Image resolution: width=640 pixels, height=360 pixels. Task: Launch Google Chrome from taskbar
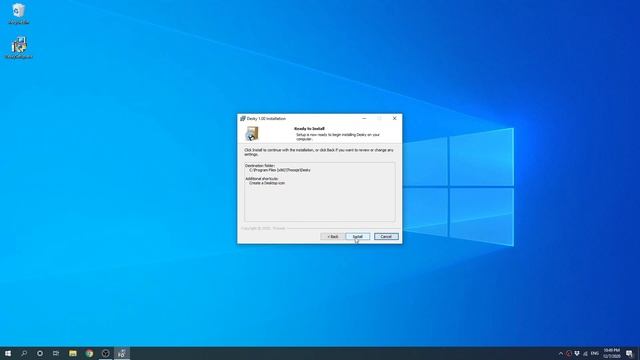click(x=89, y=353)
